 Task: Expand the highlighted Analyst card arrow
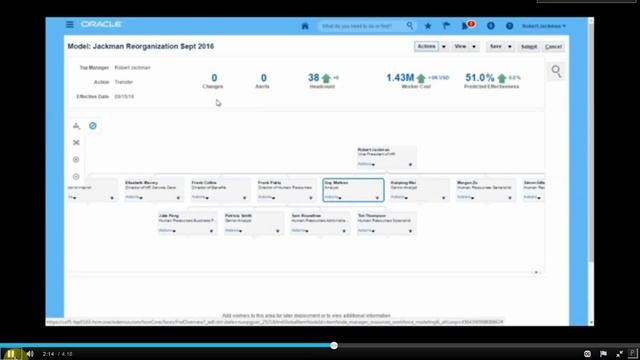coord(377,198)
